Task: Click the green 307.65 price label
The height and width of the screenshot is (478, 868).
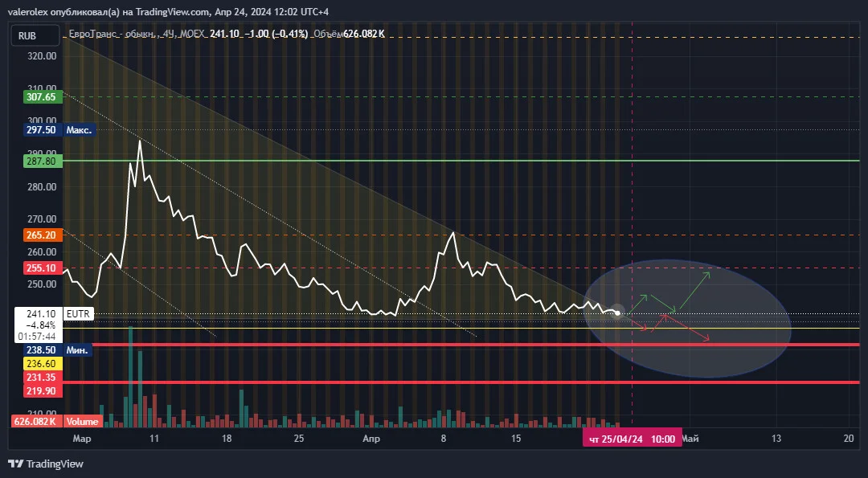Action: click(x=42, y=97)
